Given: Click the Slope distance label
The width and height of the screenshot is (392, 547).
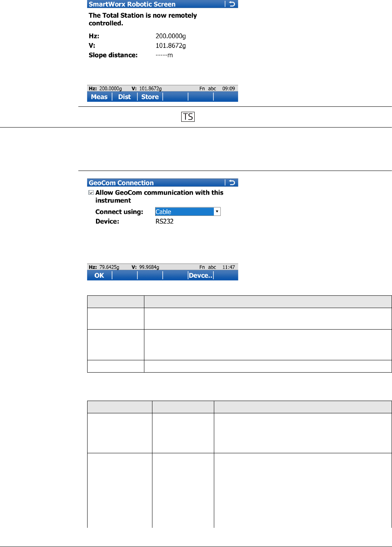Looking at the screenshot, I should (113, 55).
